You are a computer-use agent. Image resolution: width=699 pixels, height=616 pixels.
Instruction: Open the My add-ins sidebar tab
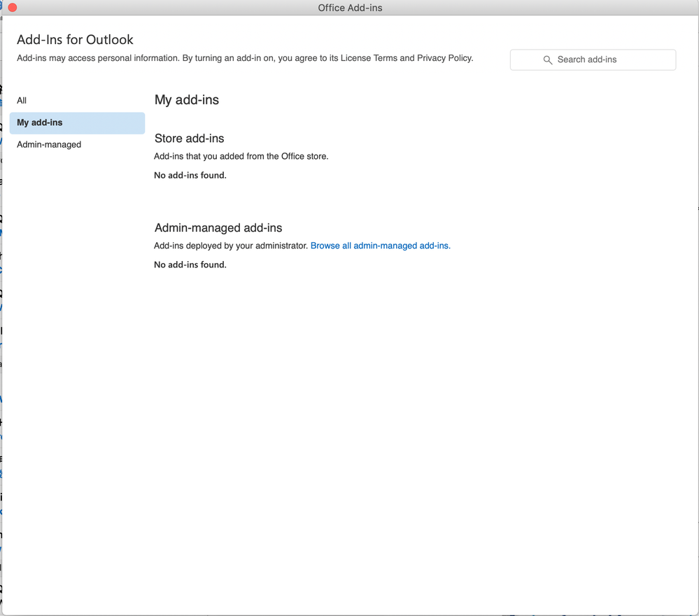tap(77, 122)
